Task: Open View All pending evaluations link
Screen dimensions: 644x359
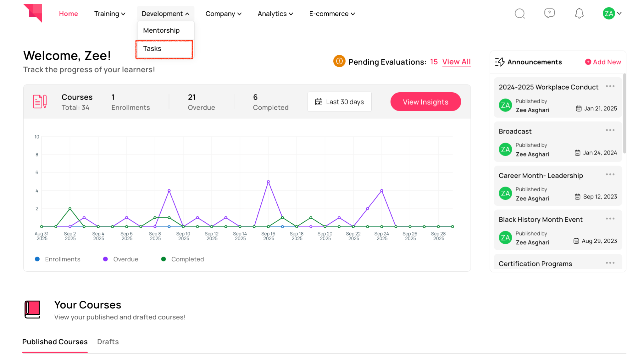Action: (x=456, y=62)
